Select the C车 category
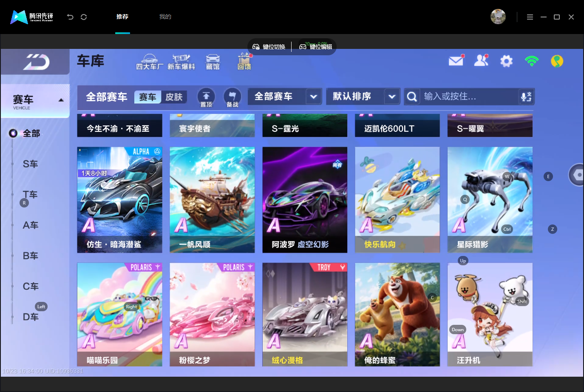The height and width of the screenshot is (392, 584). click(x=30, y=287)
